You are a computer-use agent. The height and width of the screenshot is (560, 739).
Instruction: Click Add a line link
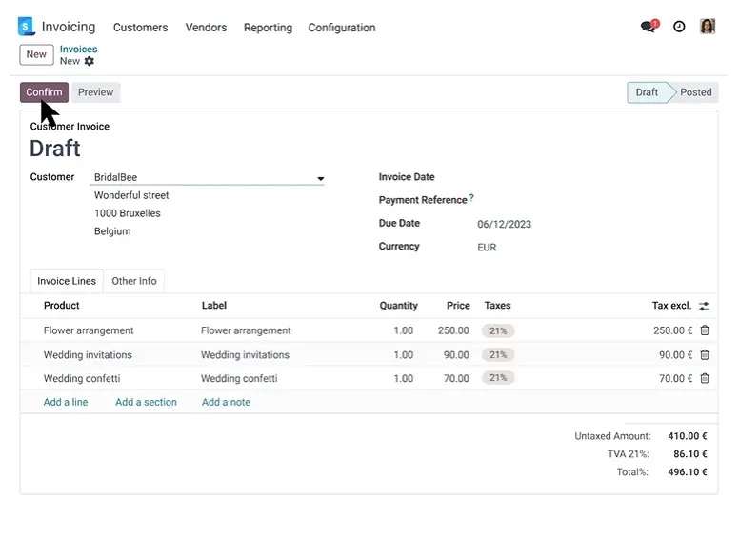66,402
